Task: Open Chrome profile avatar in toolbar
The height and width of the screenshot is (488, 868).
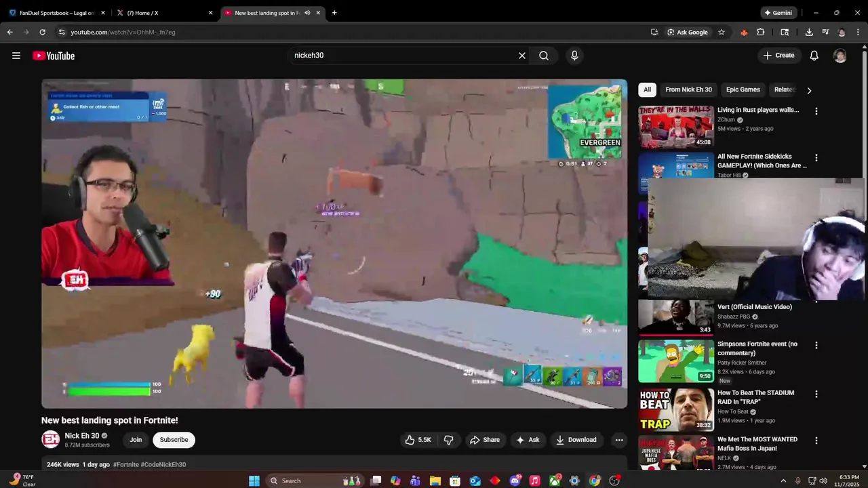Action: click(x=842, y=32)
